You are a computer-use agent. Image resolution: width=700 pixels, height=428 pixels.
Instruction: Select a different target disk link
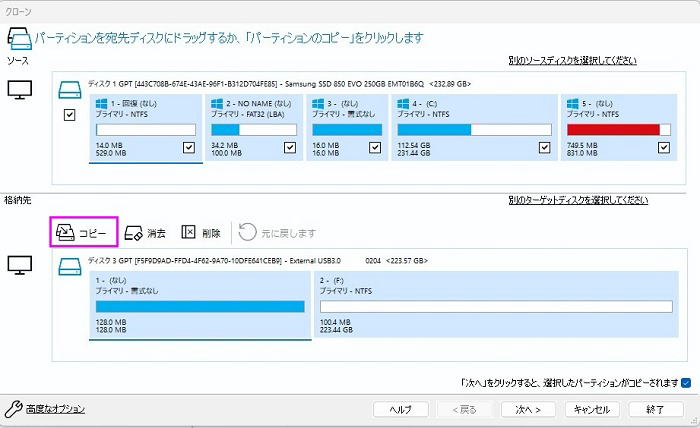tap(577, 200)
